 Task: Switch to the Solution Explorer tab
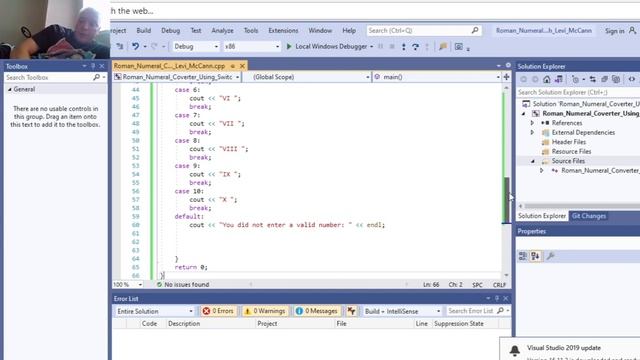542,216
